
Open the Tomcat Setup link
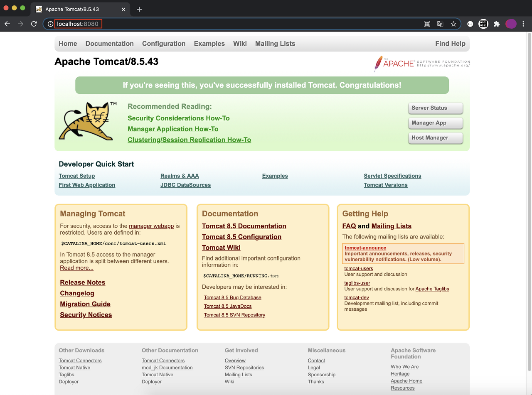(77, 176)
